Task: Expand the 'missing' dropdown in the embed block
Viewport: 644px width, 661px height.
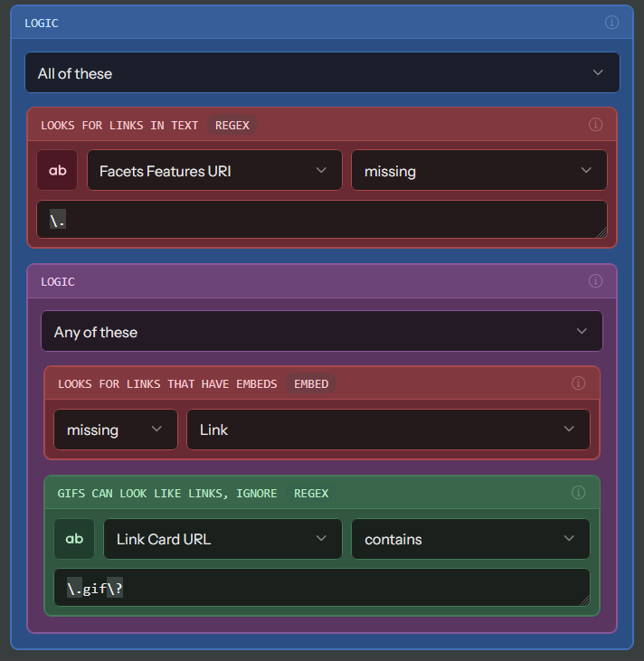Action: pyautogui.click(x=115, y=430)
